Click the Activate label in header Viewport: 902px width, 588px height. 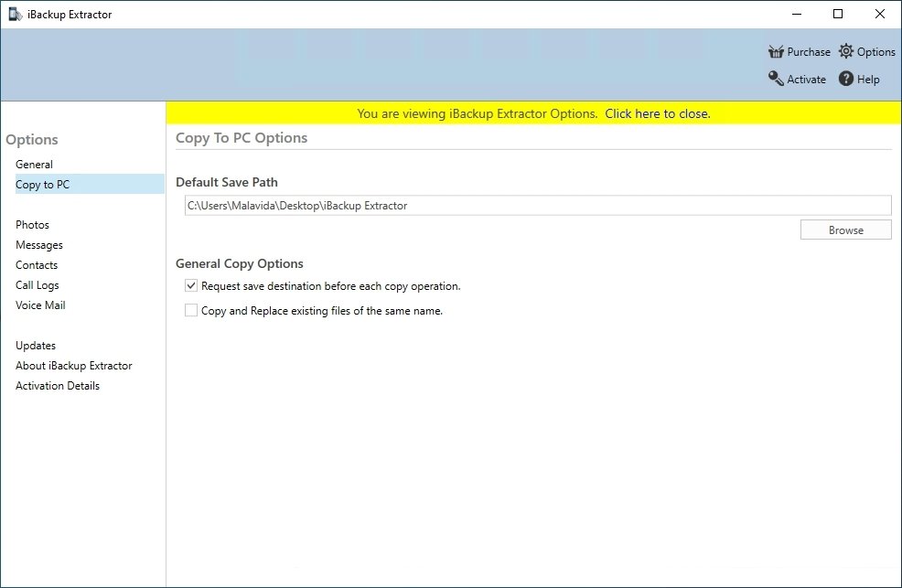(x=806, y=80)
